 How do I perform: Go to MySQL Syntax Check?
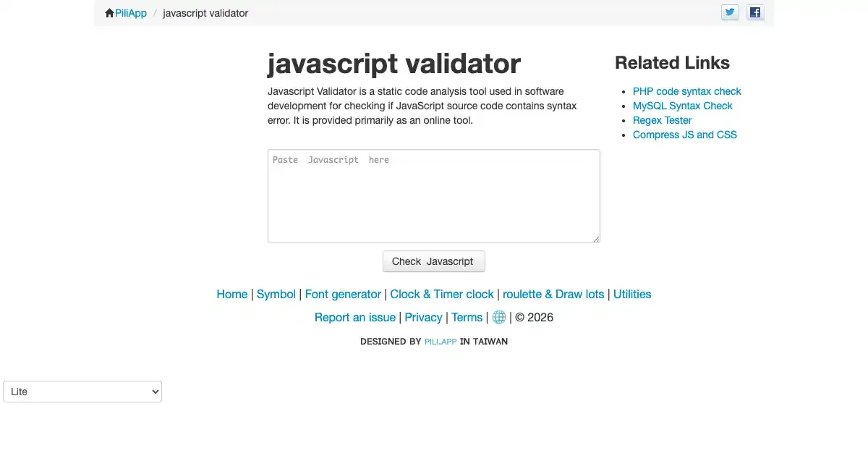click(682, 106)
